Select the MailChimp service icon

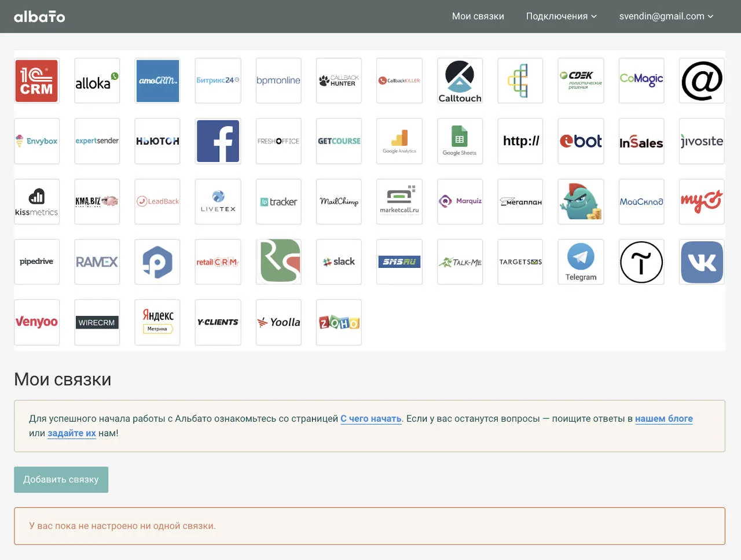coord(339,201)
